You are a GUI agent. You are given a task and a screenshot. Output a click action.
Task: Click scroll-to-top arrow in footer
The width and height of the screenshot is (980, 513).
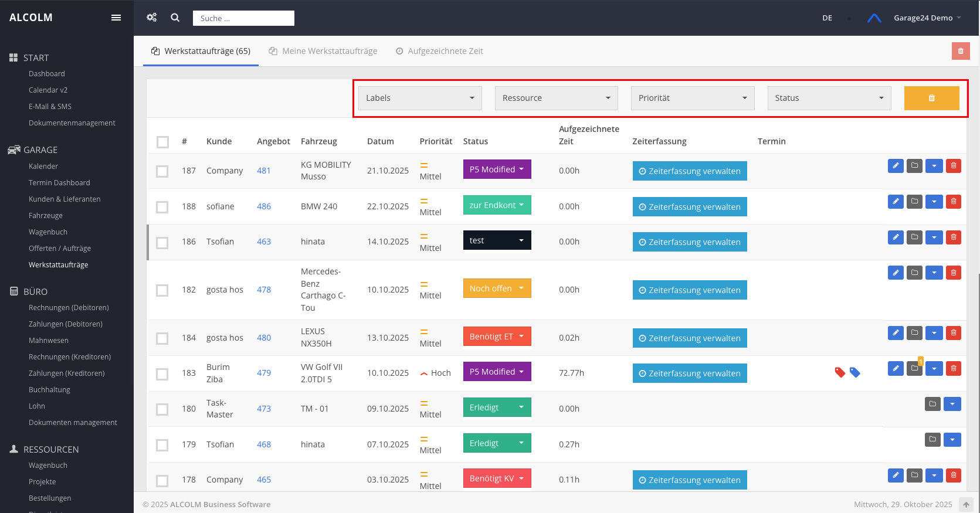pyautogui.click(x=965, y=504)
